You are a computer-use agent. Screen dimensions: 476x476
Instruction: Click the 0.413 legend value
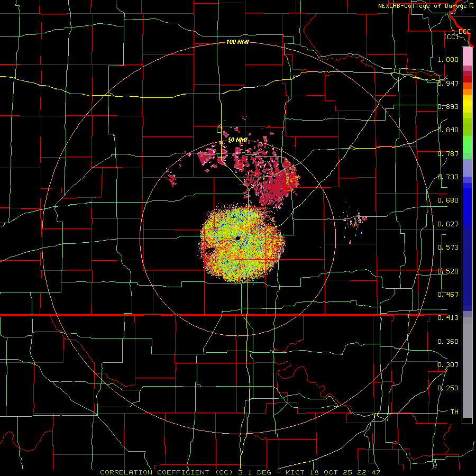[x=448, y=318]
